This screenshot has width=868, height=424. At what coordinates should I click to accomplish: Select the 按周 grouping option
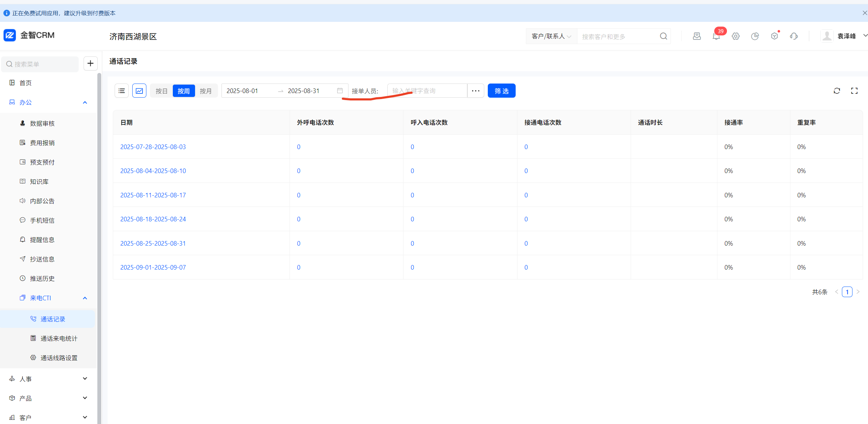pyautogui.click(x=183, y=91)
